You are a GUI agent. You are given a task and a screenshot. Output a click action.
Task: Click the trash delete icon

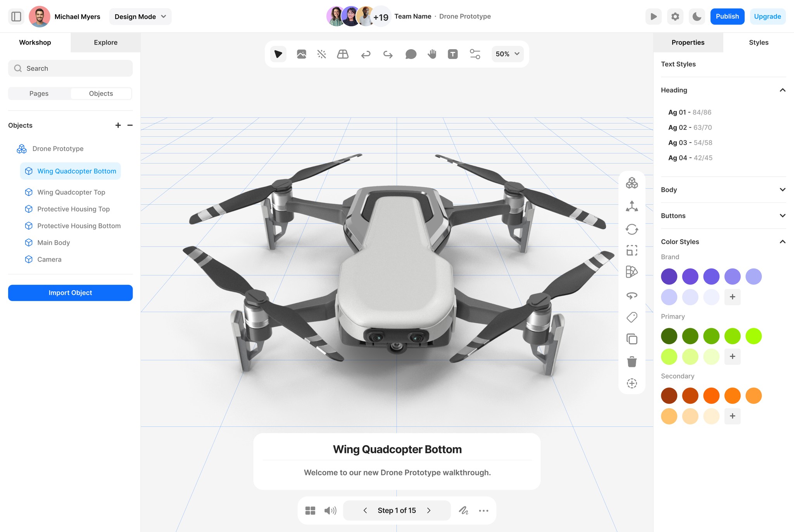632,362
